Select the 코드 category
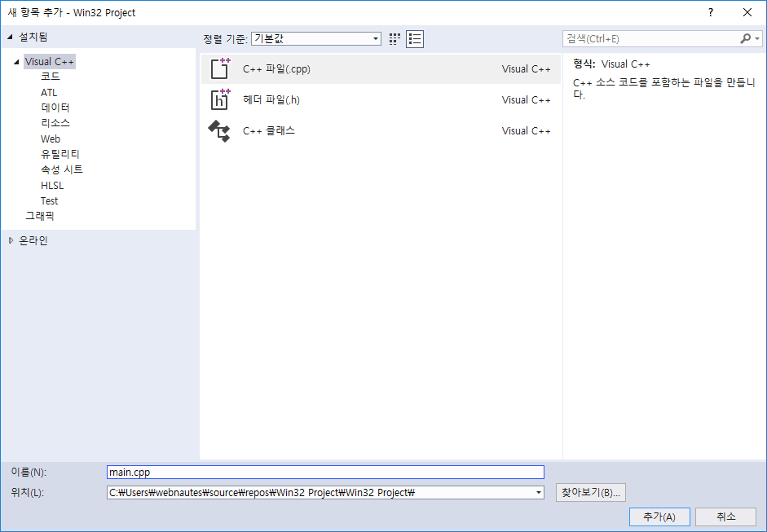The image size is (767, 532). tap(51, 77)
